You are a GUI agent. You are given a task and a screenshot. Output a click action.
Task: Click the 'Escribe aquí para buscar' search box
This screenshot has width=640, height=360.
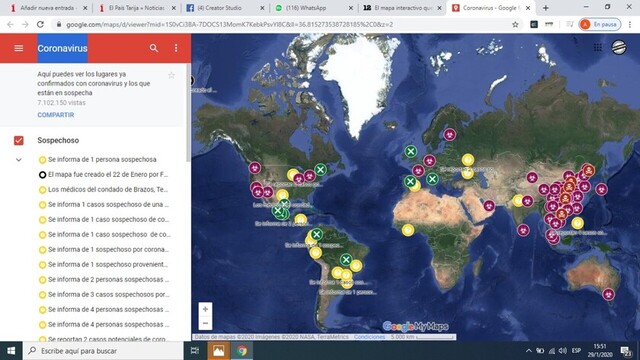103,351
